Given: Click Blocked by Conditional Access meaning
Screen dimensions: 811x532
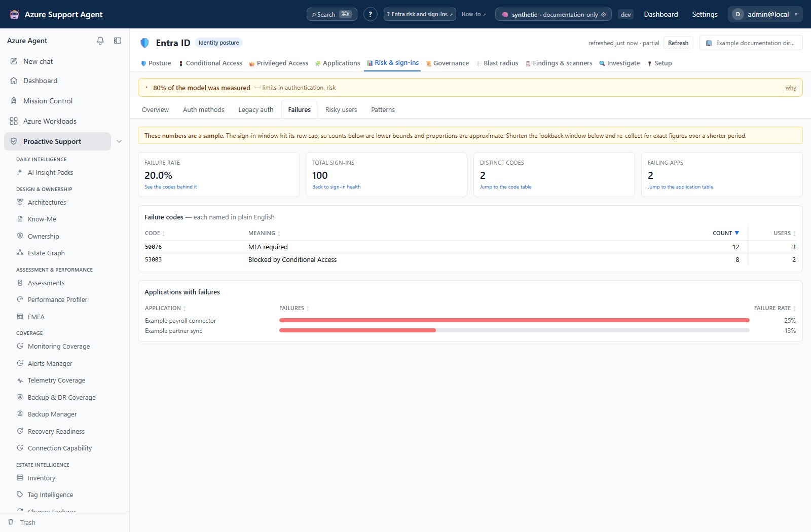Looking at the screenshot, I should (x=292, y=259).
